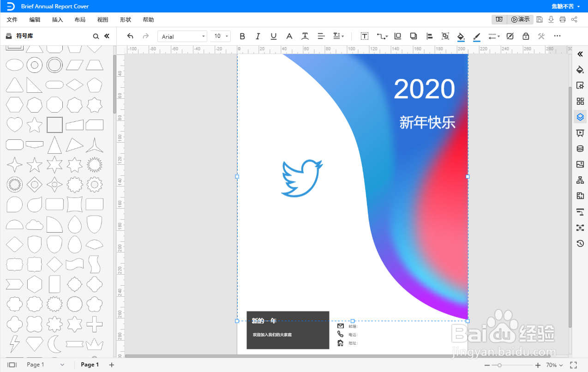Select the connector tool next to Text tool

[x=381, y=36]
